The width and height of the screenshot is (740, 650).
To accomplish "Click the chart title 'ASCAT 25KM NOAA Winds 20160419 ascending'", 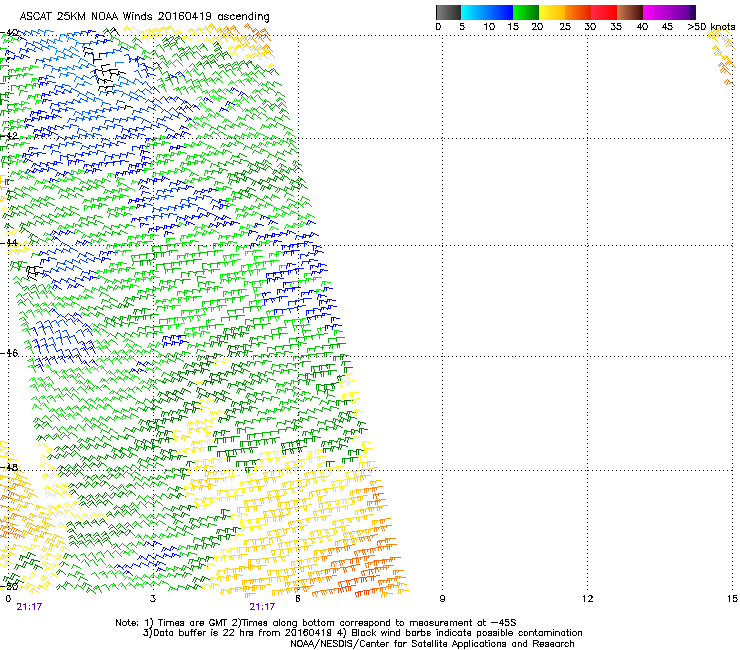I will pos(144,17).
